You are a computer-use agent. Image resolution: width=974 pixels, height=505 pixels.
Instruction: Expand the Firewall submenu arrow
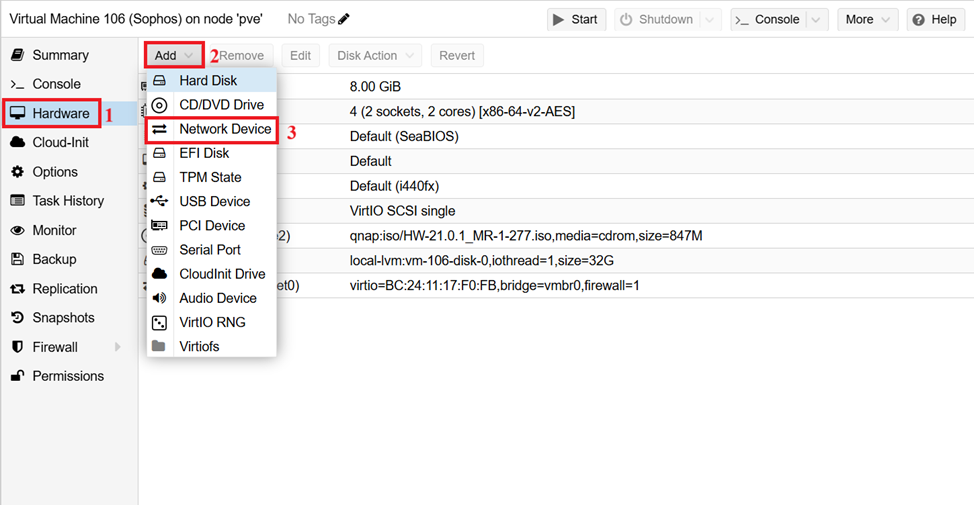point(118,347)
